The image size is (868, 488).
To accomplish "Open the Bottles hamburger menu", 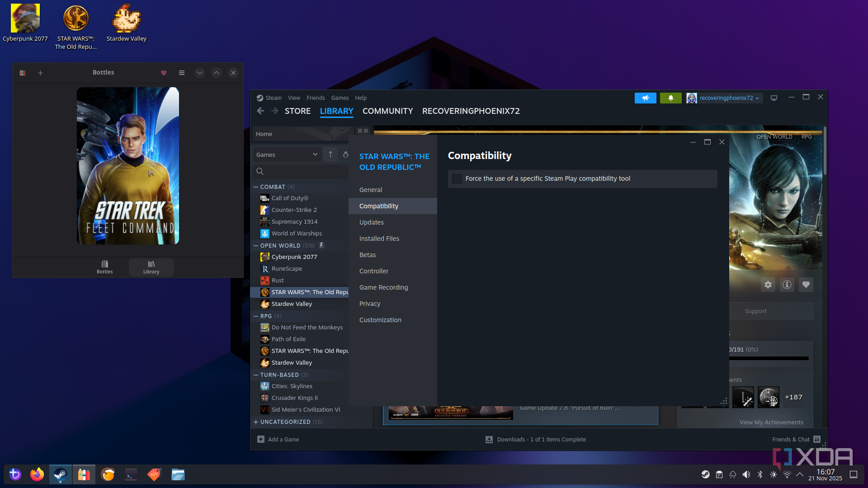I will [182, 73].
